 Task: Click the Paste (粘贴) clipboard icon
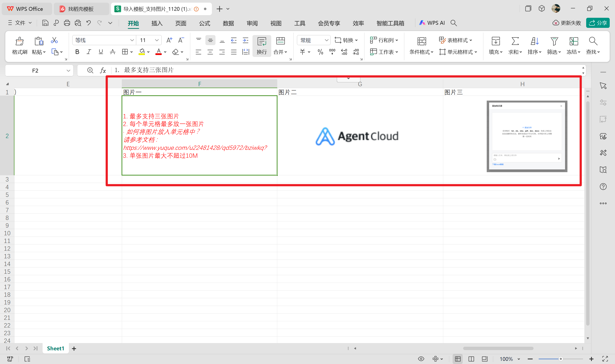tap(39, 41)
